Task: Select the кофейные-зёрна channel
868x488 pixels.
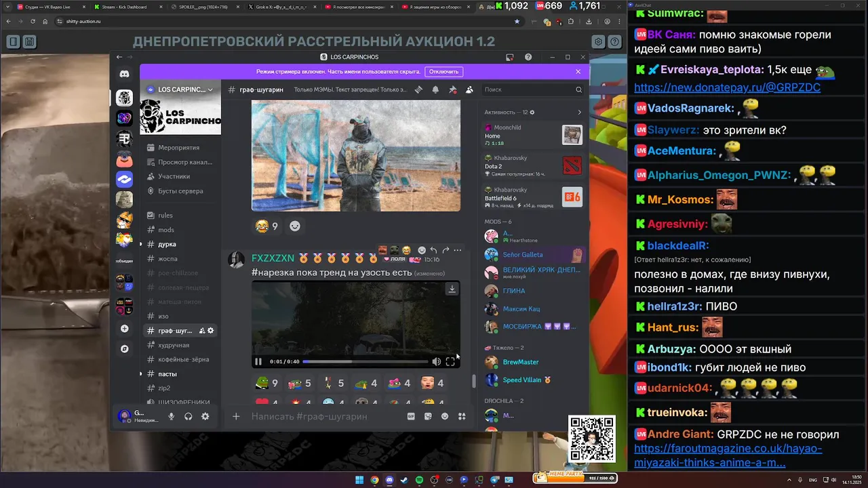Action: pyautogui.click(x=181, y=359)
